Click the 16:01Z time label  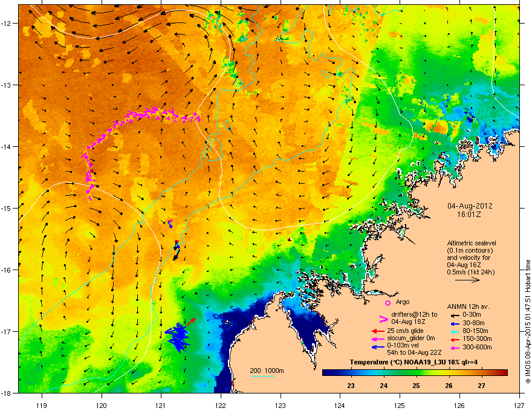[x=469, y=215]
